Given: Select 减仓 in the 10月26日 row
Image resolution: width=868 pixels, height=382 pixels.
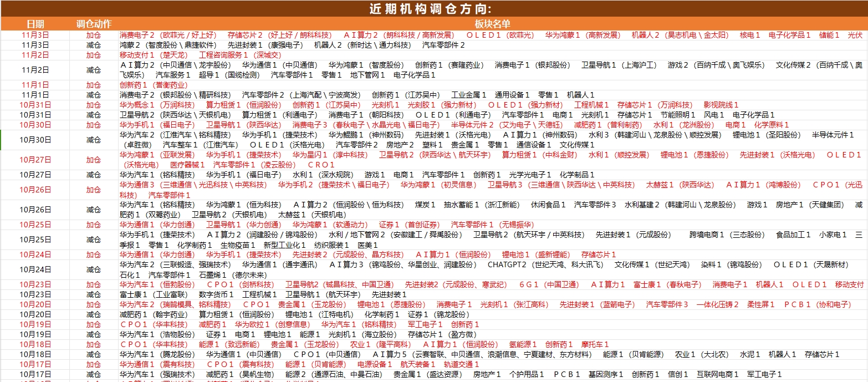Looking at the screenshot, I should click(x=94, y=210).
